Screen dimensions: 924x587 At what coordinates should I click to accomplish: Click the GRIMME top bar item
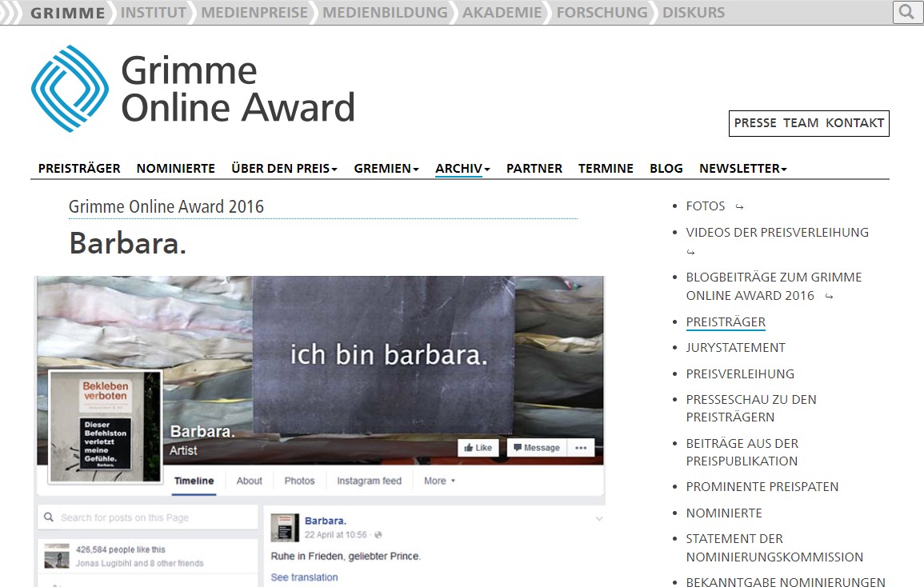pos(67,12)
